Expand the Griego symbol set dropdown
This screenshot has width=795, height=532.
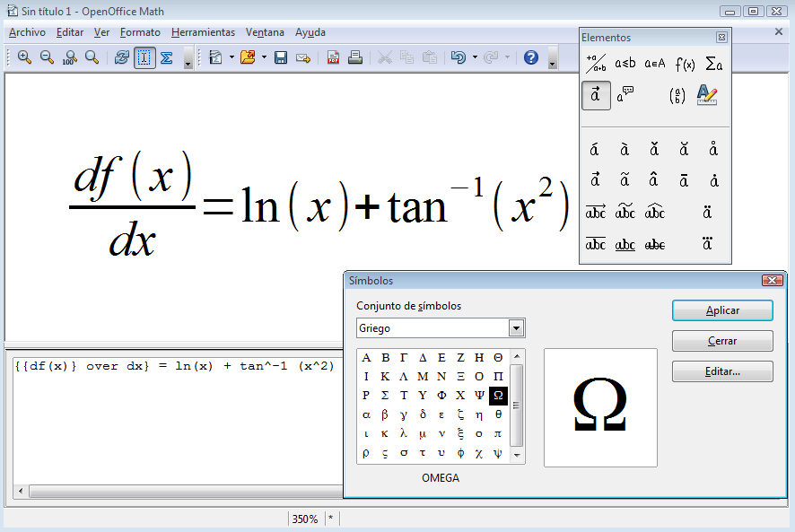(516, 328)
